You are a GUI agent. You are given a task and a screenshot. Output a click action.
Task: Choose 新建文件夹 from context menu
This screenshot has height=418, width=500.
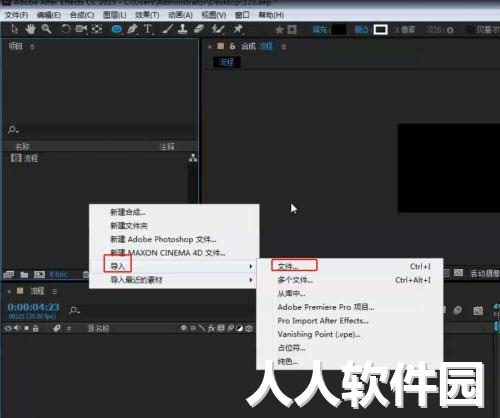click(174, 226)
